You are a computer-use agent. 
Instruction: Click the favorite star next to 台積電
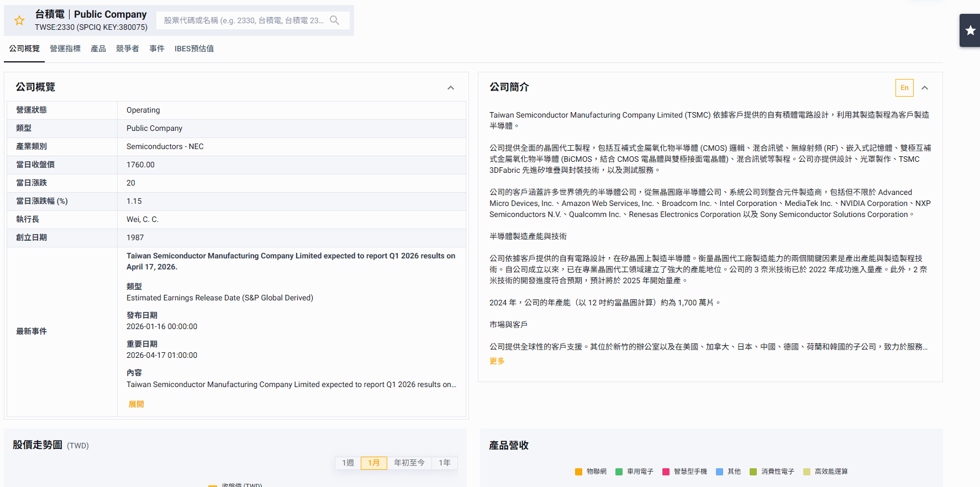click(19, 20)
